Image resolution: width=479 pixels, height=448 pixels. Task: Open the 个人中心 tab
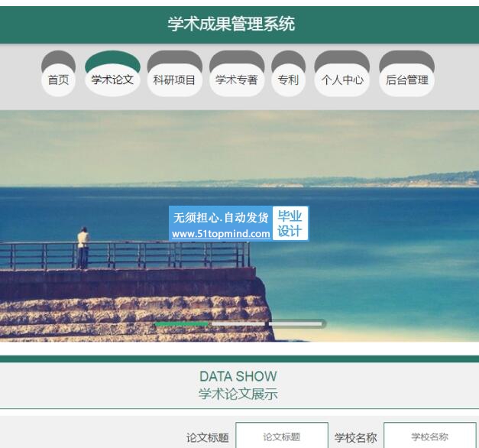(342, 73)
